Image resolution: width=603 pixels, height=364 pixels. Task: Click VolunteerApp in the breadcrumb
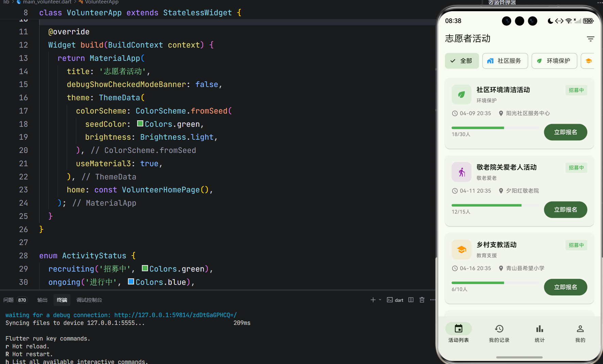tap(102, 2)
